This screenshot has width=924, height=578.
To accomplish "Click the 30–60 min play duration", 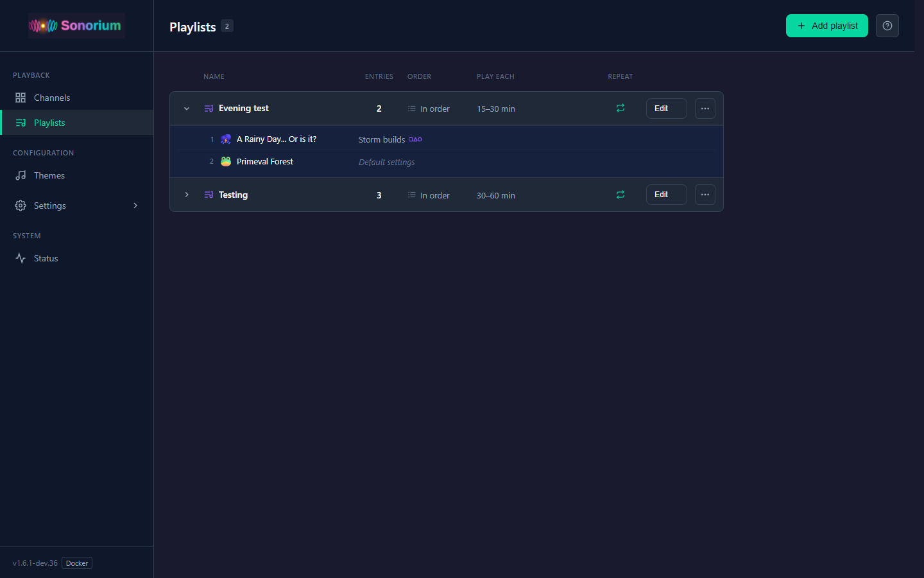I will [x=496, y=195].
